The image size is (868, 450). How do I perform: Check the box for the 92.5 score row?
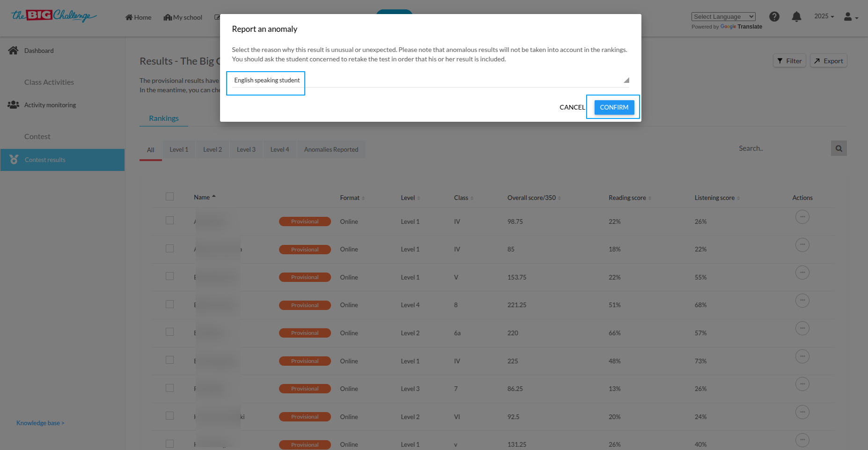coord(169,416)
